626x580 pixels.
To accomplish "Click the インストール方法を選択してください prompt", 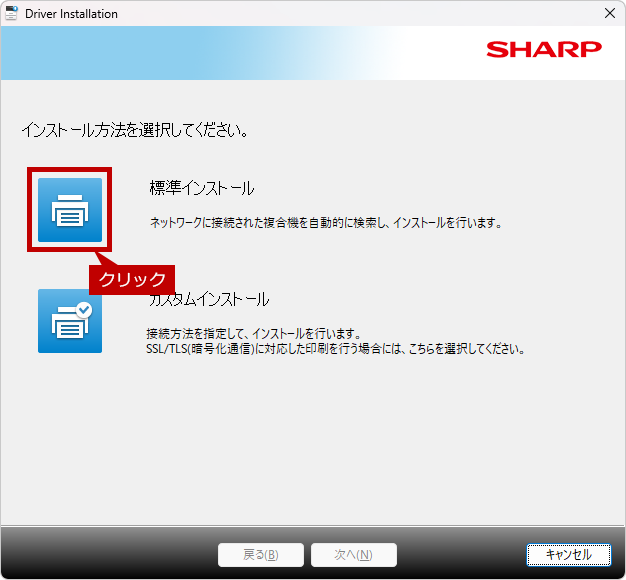I will (x=135, y=130).
